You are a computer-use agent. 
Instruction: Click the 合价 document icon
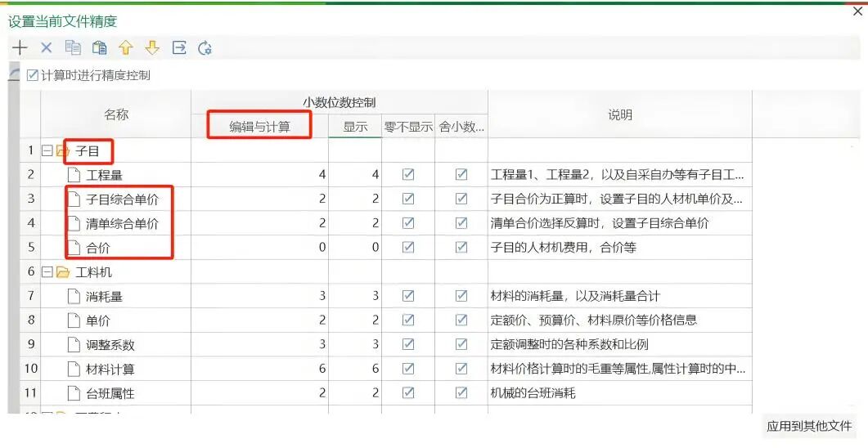[74, 249]
